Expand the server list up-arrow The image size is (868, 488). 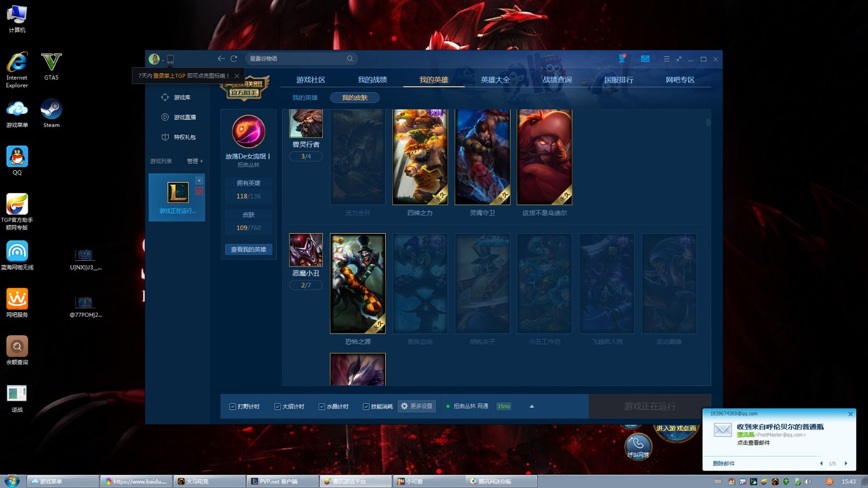[x=532, y=406]
